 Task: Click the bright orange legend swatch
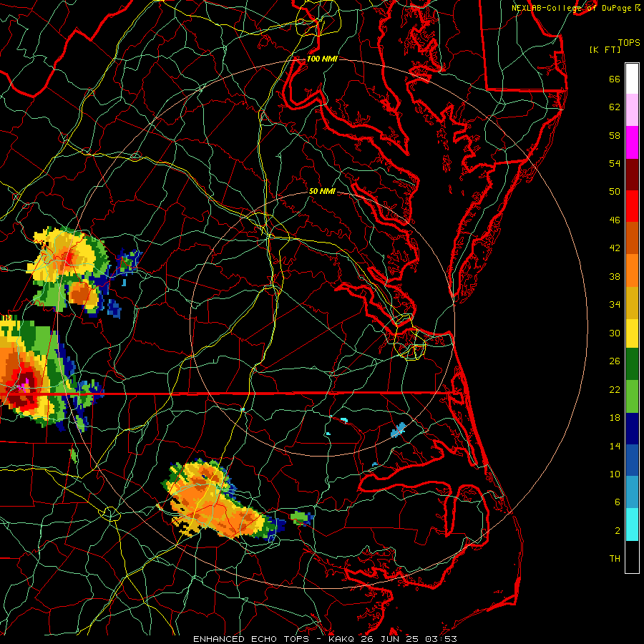[632, 270]
